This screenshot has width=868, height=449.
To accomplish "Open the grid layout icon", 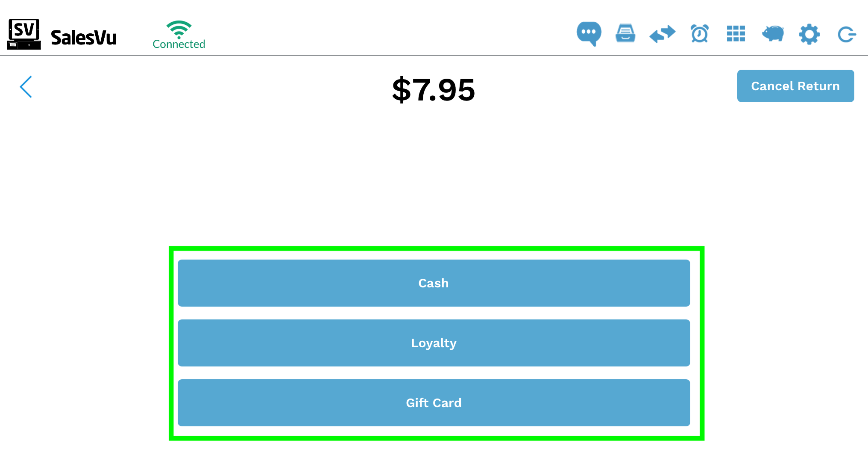I will tap(736, 33).
